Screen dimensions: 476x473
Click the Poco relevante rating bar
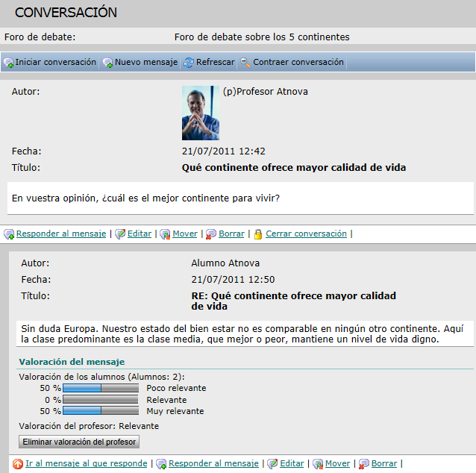(x=101, y=388)
